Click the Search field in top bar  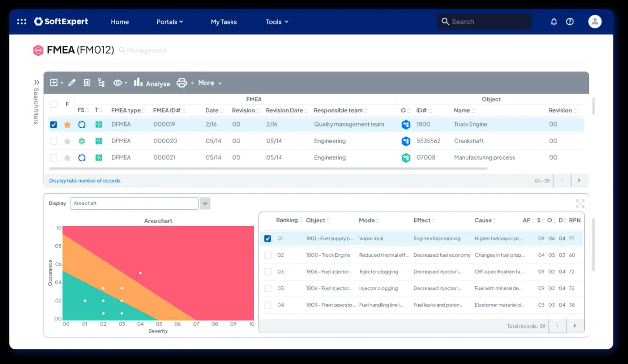485,21
